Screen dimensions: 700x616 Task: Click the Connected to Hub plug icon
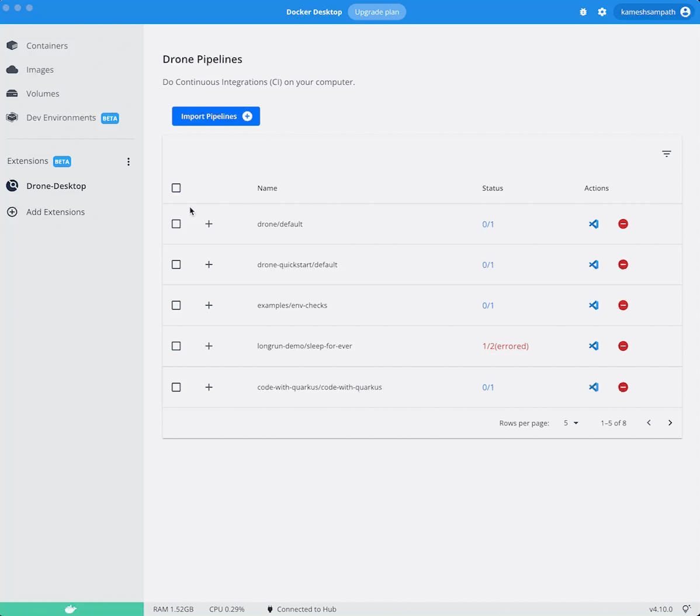point(269,610)
